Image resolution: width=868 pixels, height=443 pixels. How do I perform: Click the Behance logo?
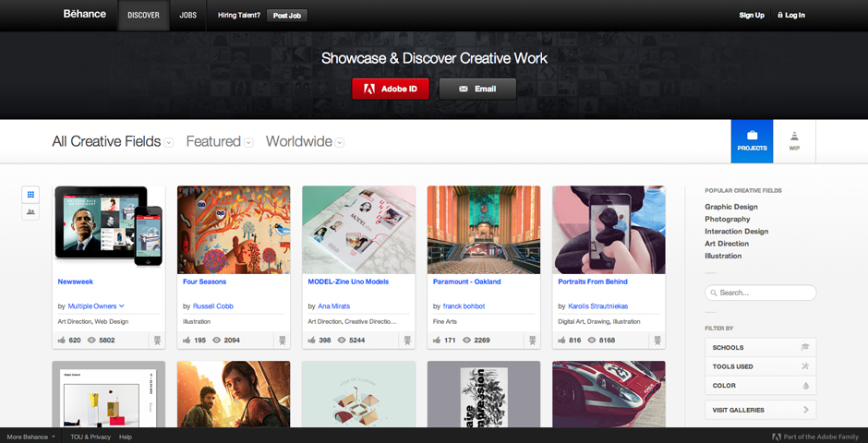coord(85,15)
